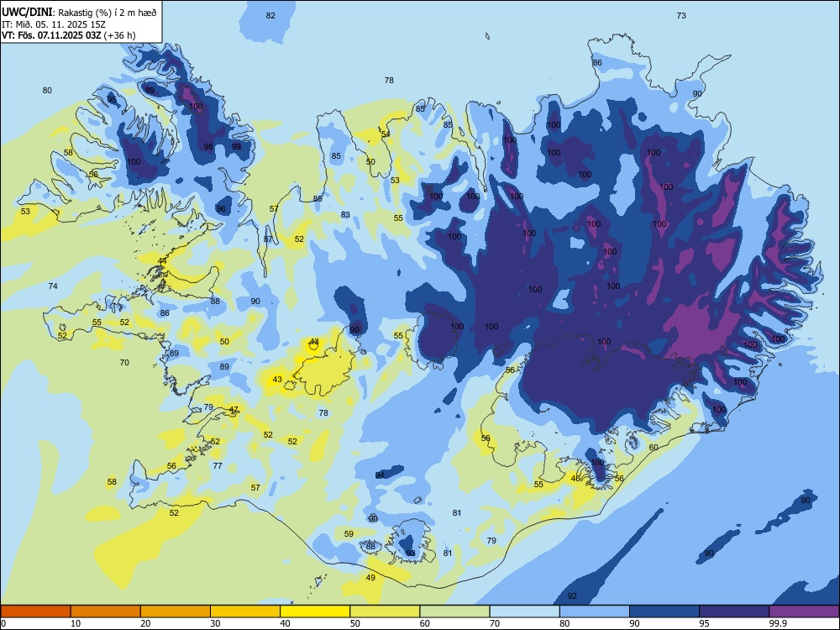
Task: Click the legend label 40
Action: pyautogui.click(x=285, y=623)
